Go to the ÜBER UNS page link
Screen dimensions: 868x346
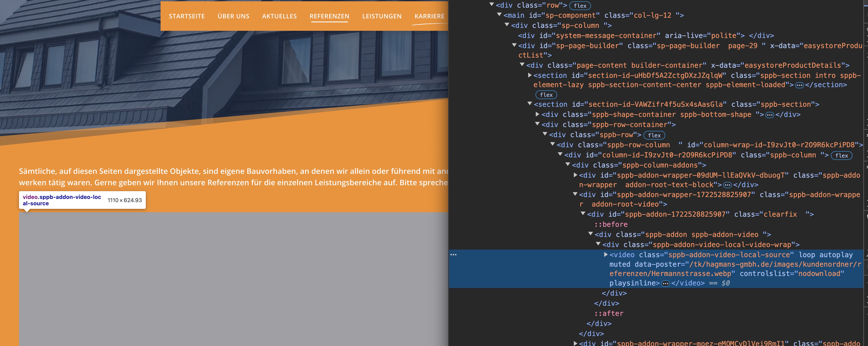point(233,16)
